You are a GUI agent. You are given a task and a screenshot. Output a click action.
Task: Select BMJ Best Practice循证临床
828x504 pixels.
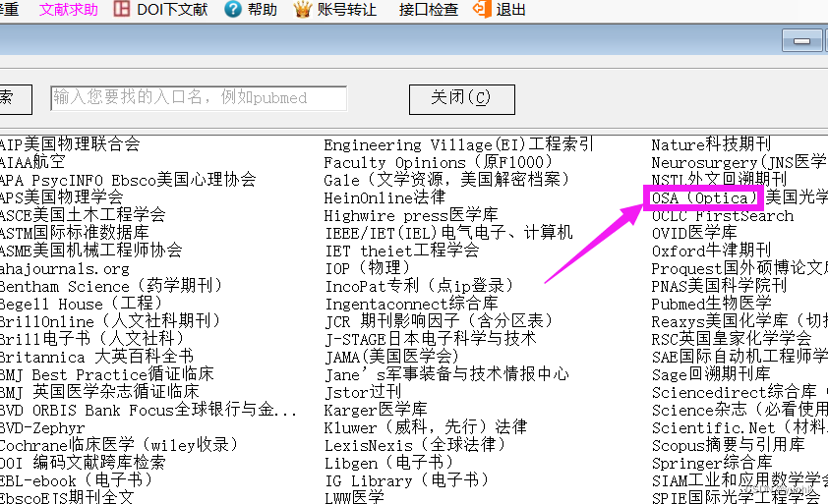(x=106, y=374)
